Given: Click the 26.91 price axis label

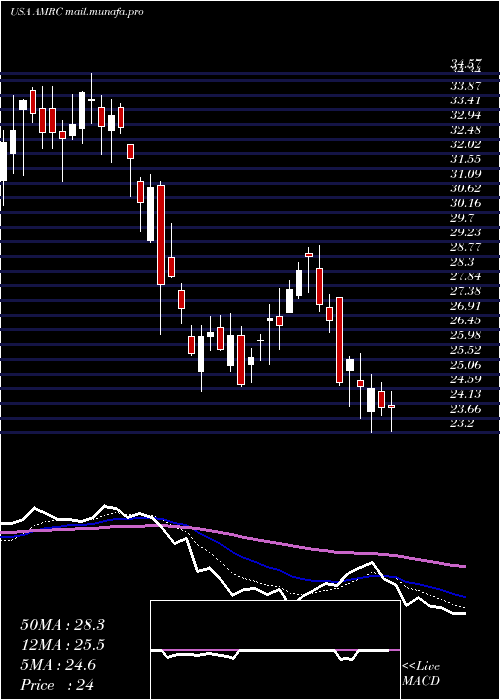Looking at the screenshot, I should pos(465,306).
